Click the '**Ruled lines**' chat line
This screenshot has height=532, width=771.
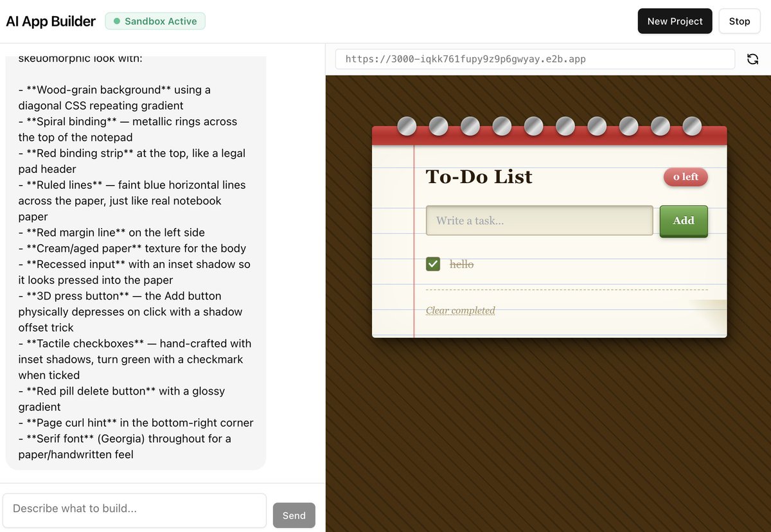(132, 200)
